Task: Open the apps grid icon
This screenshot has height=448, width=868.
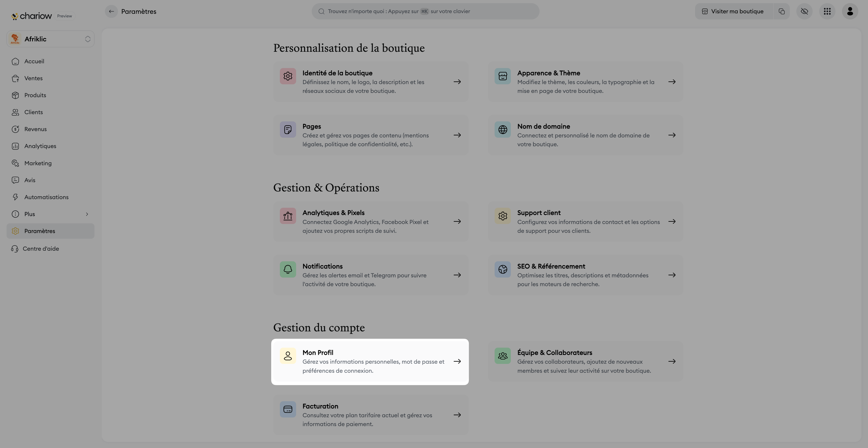Action: pyautogui.click(x=827, y=12)
